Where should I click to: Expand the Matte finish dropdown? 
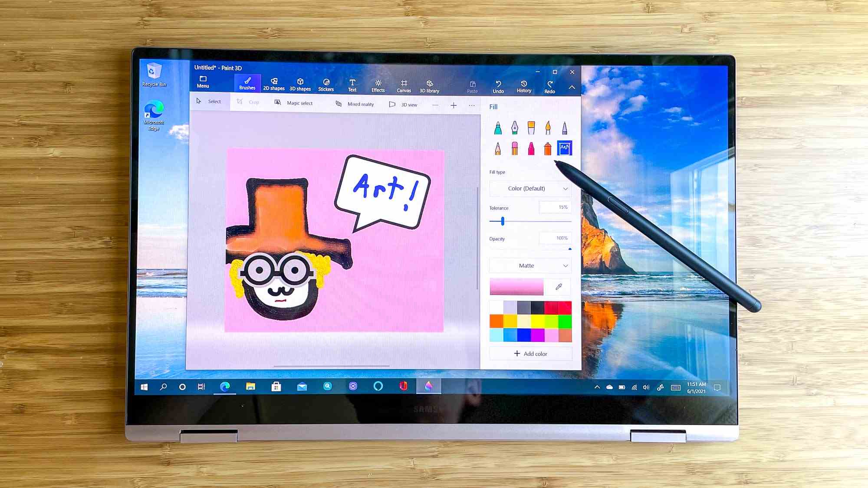(531, 266)
